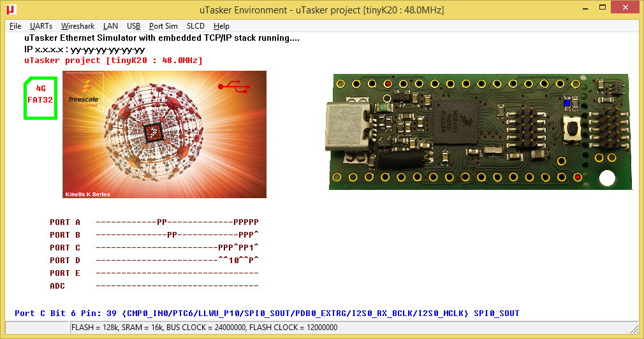644x339 pixels.
Task: Open the Port Sim menu
Action: tap(163, 26)
